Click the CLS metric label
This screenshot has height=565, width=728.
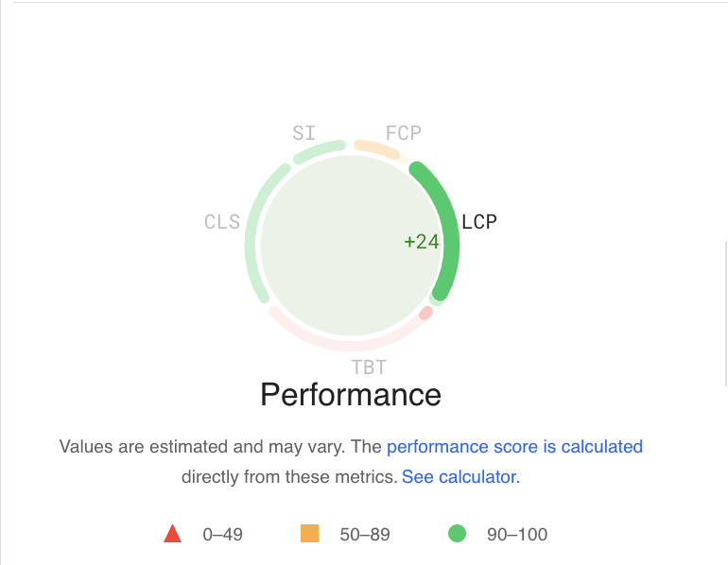(x=222, y=222)
